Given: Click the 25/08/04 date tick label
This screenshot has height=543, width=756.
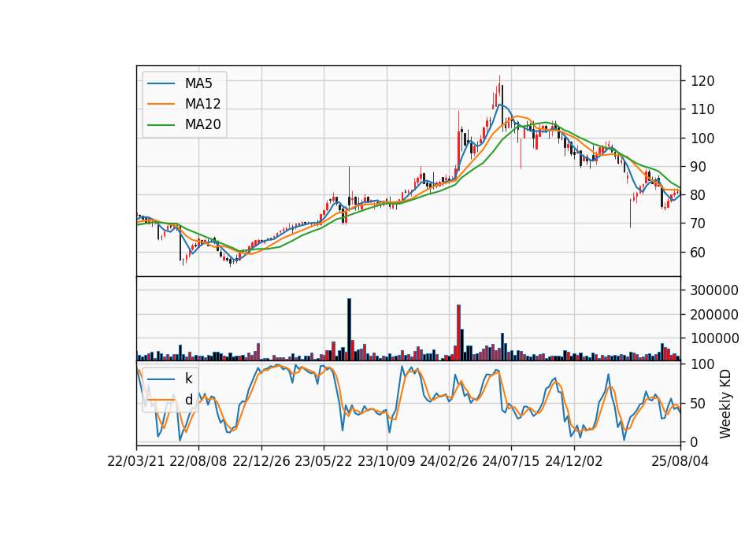Looking at the screenshot, I should click(680, 461).
